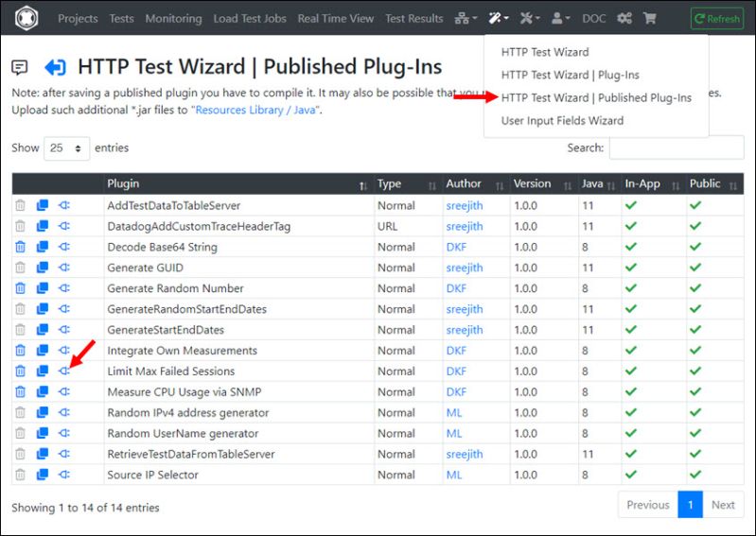
Task: Open the tools wrench dropdown in navbar
Action: click(530, 18)
